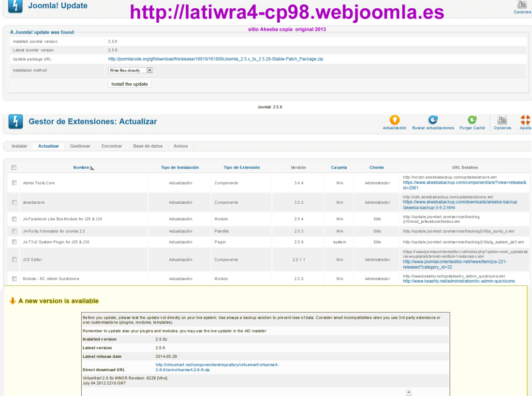Click the 2.2.1.1 version cell of JCE Editor
Viewport: 532px width, 396px height.
click(x=299, y=259)
